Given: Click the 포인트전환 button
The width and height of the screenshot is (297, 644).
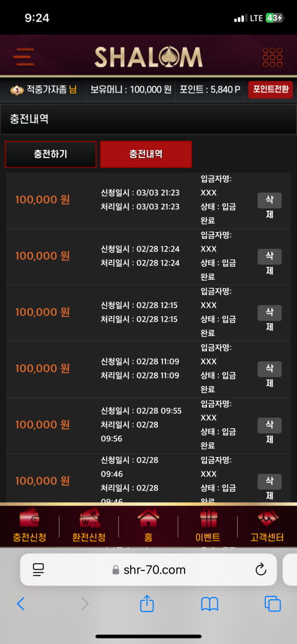Looking at the screenshot, I should coord(270,90).
